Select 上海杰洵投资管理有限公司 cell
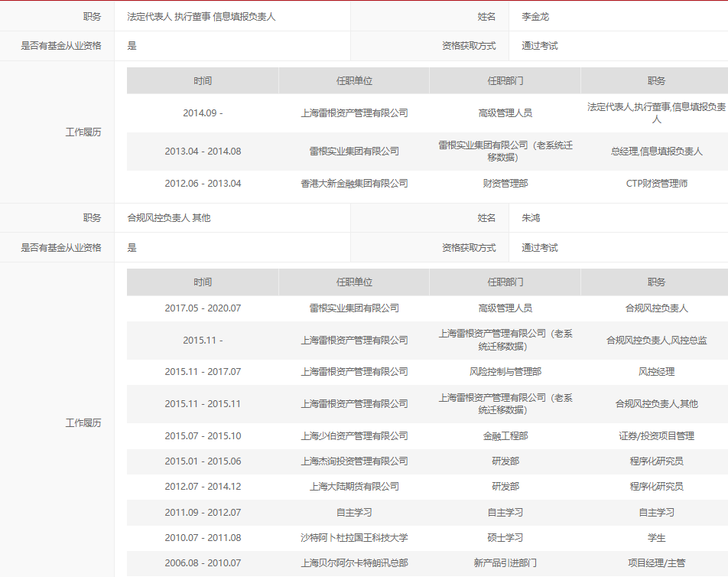The width and height of the screenshot is (728, 577). tap(354, 461)
